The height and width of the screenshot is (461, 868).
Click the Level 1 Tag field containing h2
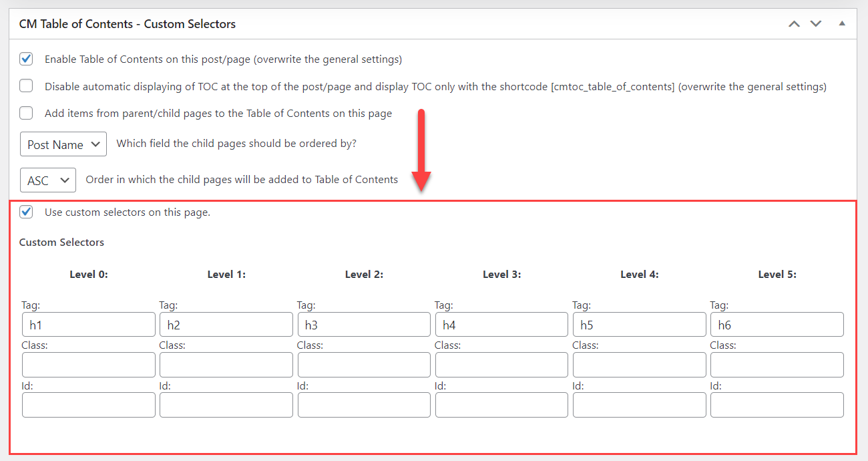tap(226, 325)
